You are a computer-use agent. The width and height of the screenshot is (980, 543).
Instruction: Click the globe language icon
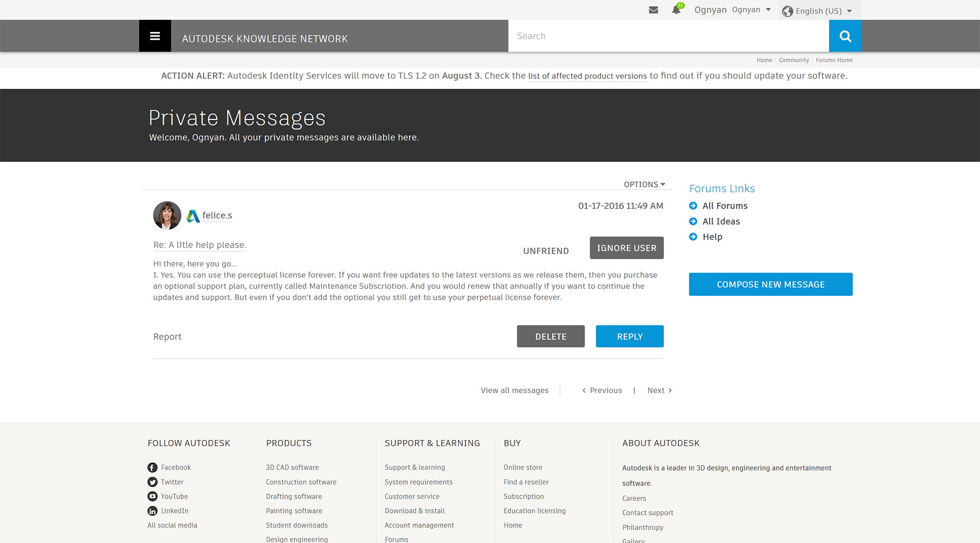[x=788, y=11]
